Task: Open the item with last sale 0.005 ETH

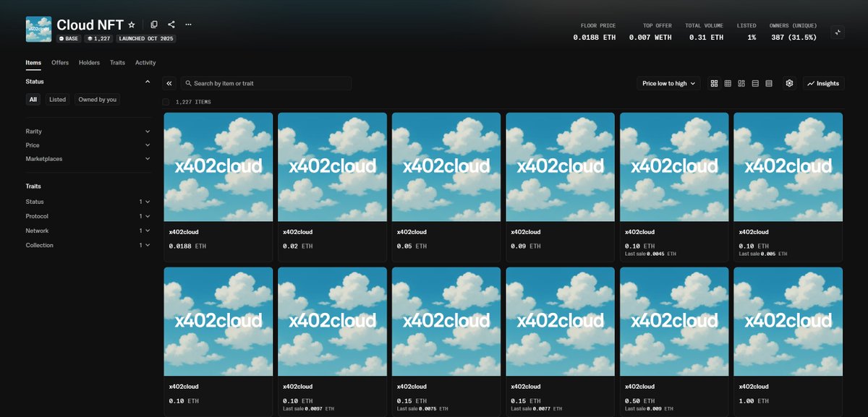Action: [x=788, y=186]
